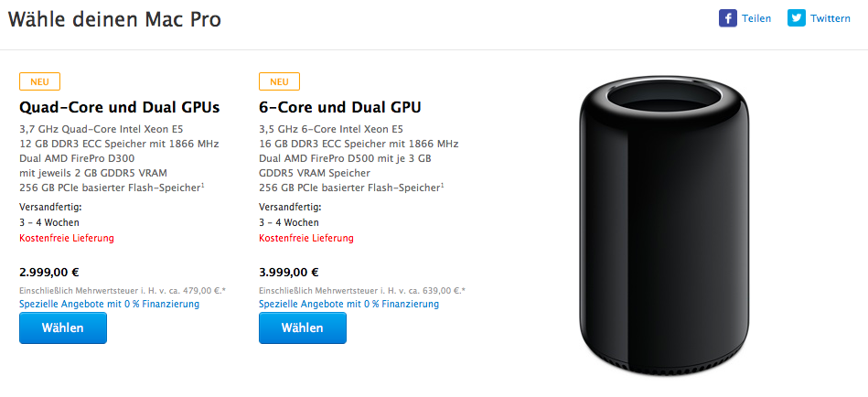Open financing offer link under 2.999,00 €
The image size is (868, 397).
pos(109,304)
